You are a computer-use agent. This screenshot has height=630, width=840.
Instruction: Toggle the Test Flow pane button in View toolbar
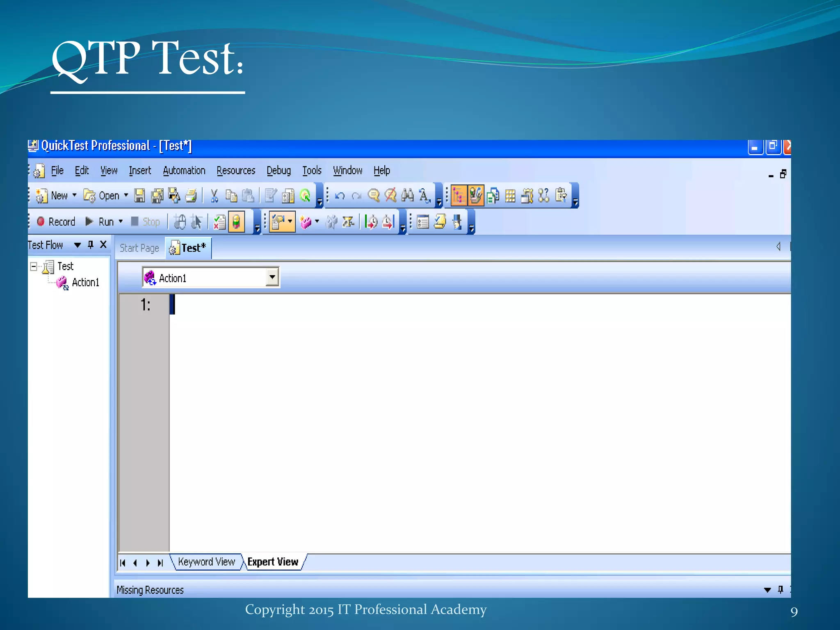(x=459, y=196)
